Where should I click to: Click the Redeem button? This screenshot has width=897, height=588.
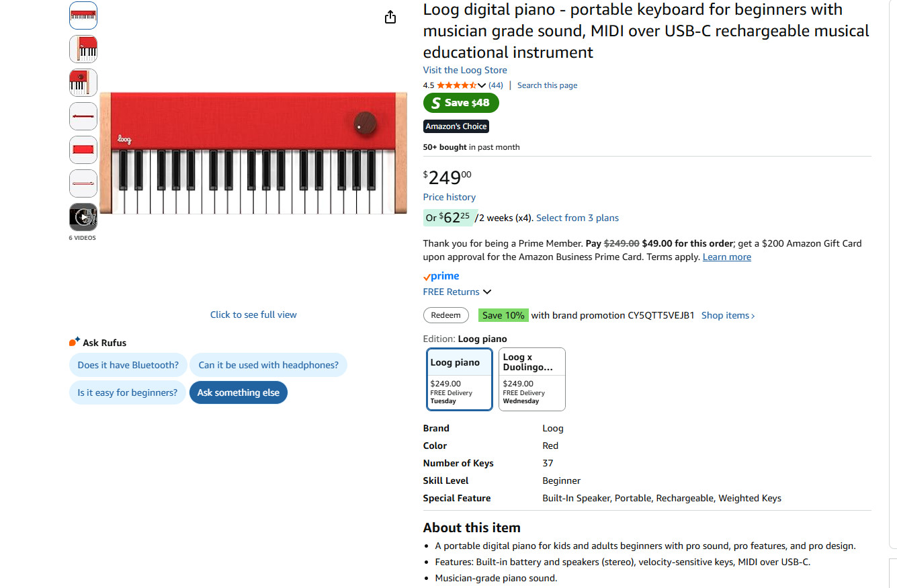pos(445,314)
